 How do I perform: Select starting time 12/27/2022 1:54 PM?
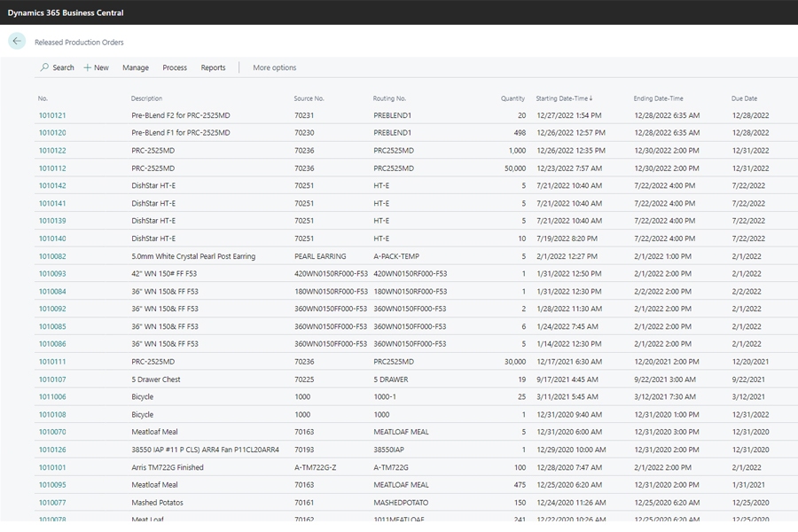click(x=569, y=115)
